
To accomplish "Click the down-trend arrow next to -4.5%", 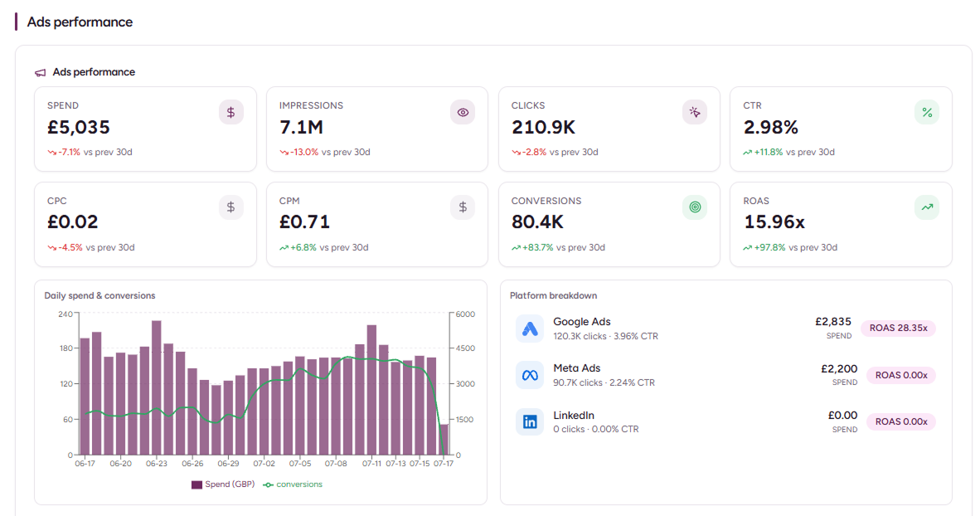I will (x=51, y=248).
